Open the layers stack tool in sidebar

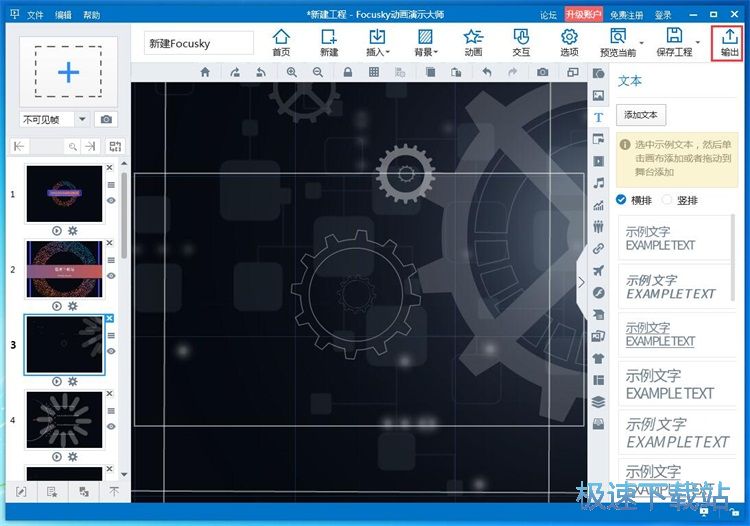click(598, 402)
